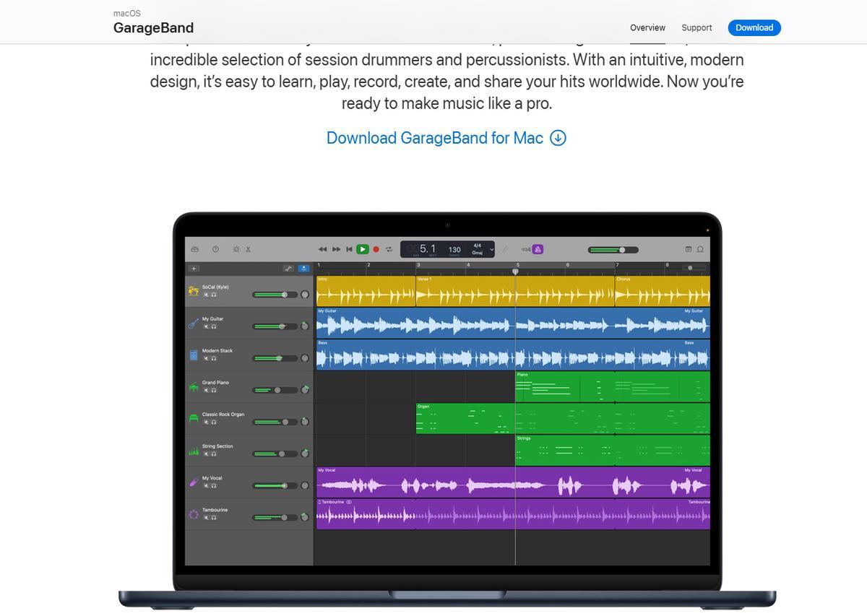Click the scissors Editors icon
Screen dimensions: 867x616
coord(248,249)
